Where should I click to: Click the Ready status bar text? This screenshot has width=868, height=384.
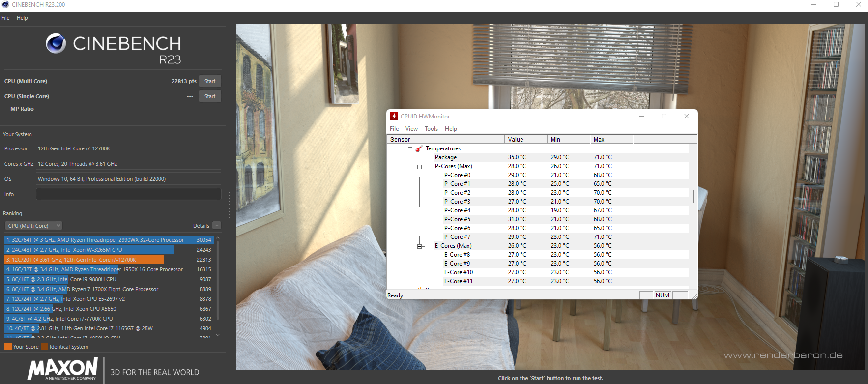click(395, 295)
